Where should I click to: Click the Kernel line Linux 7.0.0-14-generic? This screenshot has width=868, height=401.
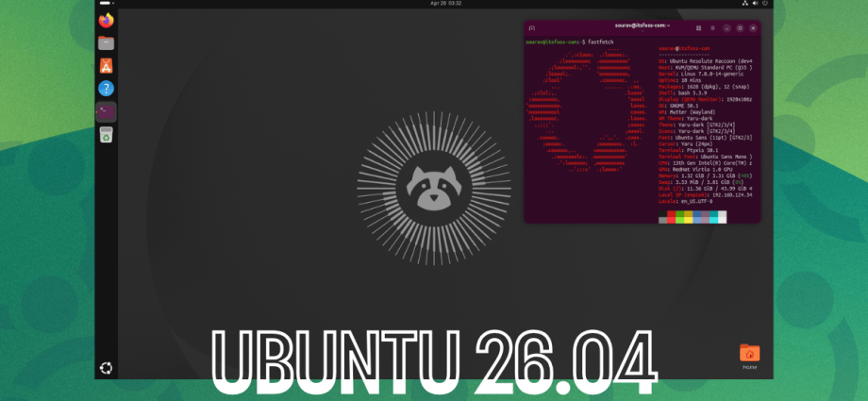[701, 74]
